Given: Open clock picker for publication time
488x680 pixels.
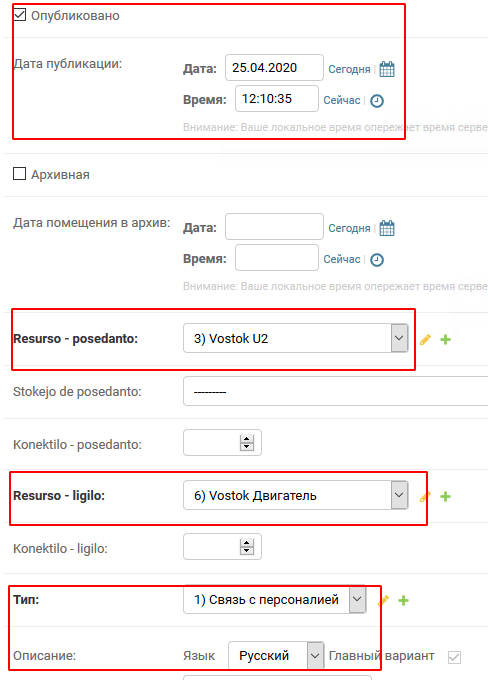Looking at the screenshot, I should (x=377, y=101).
